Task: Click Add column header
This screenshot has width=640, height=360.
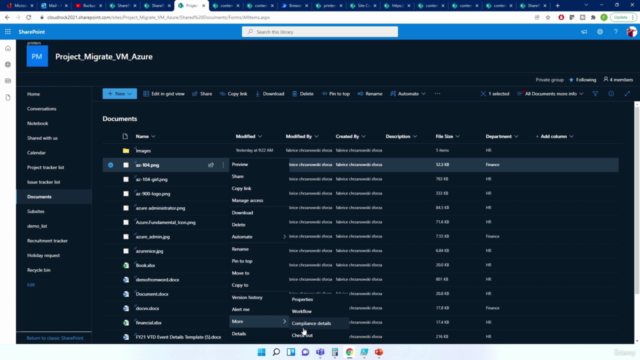Action: click(554, 136)
